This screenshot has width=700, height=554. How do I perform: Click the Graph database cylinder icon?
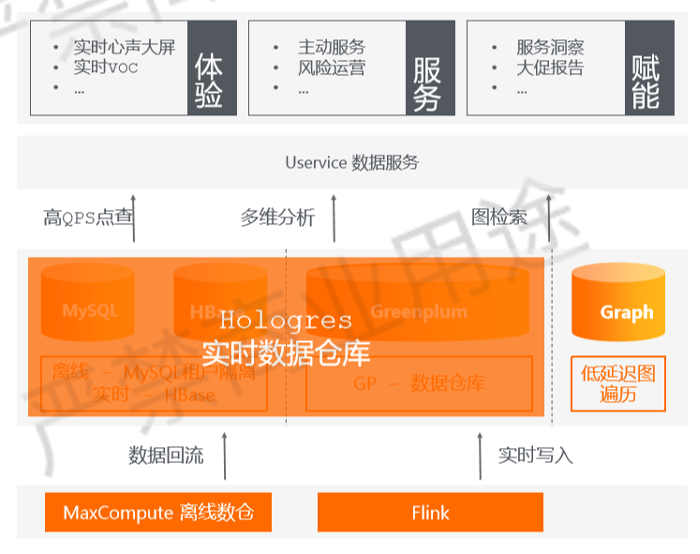tap(618, 302)
